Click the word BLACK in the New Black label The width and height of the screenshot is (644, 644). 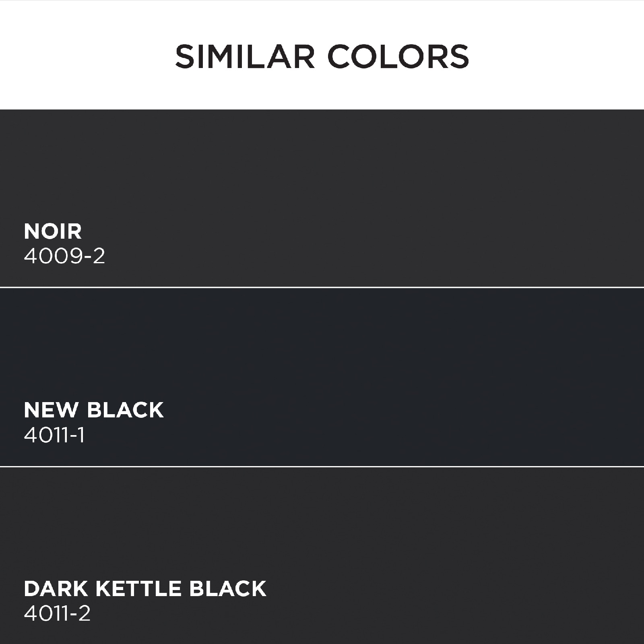(125, 410)
